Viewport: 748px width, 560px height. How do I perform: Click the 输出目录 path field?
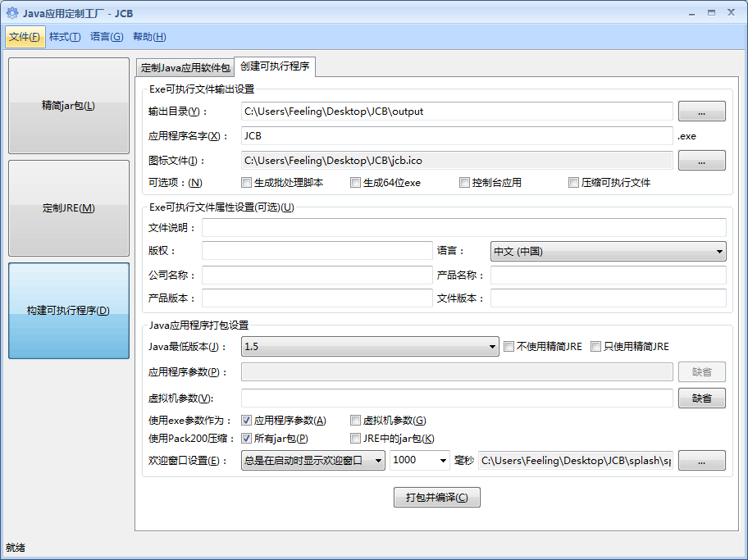tap(457, 112)
